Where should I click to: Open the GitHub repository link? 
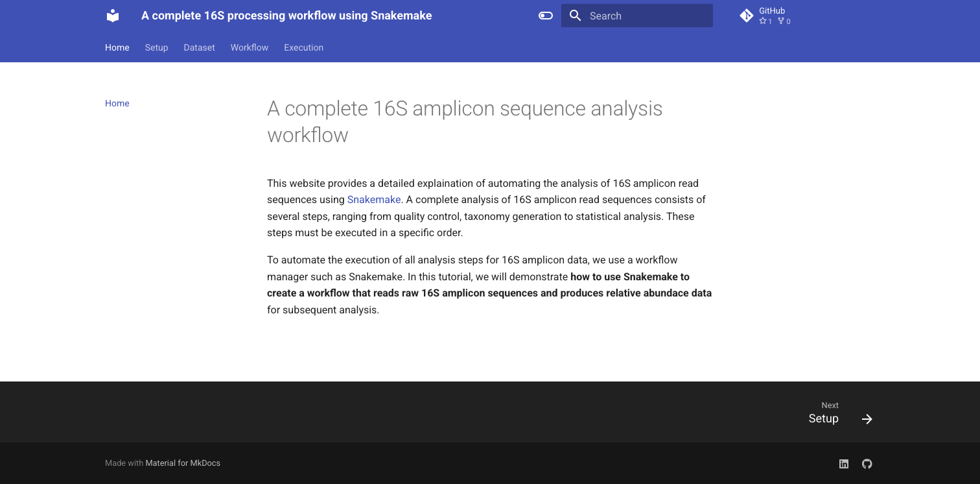766,16
